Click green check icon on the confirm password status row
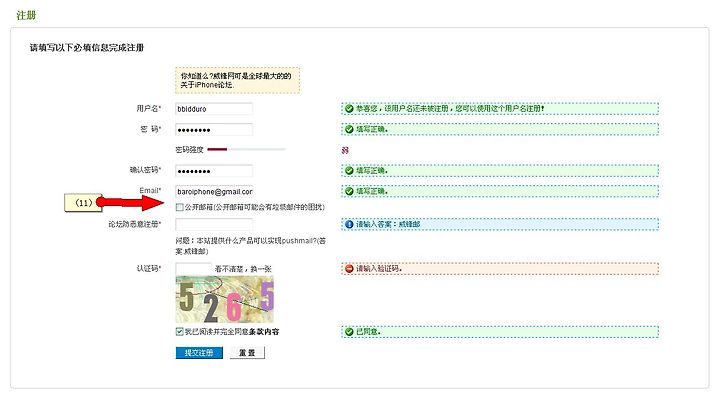 click(349, 171)
